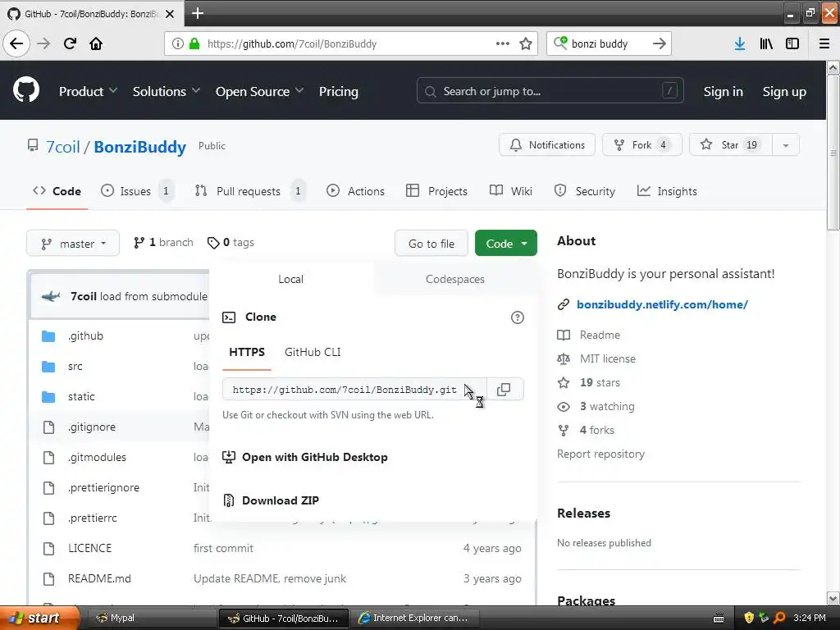This screenshot has height=630, width=840.
Task: Click the 1 branch link
Action: point(163,243)
